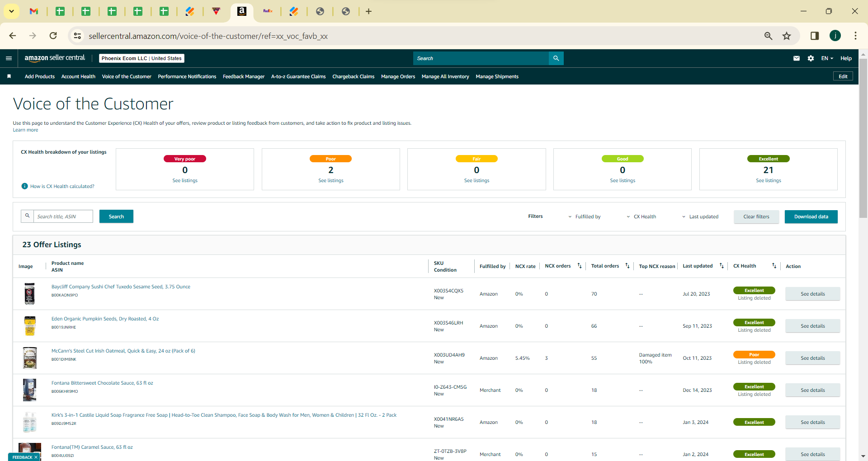This screenshot has width=868, height=461.
Task: Open a new browser tab
Action: (x=368, y=11)
